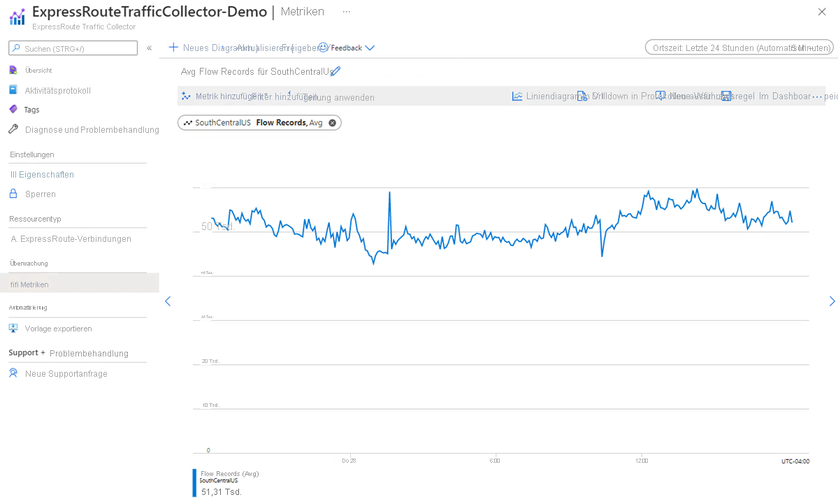Click the right arrow to shift chart forward

pos(832,301)
